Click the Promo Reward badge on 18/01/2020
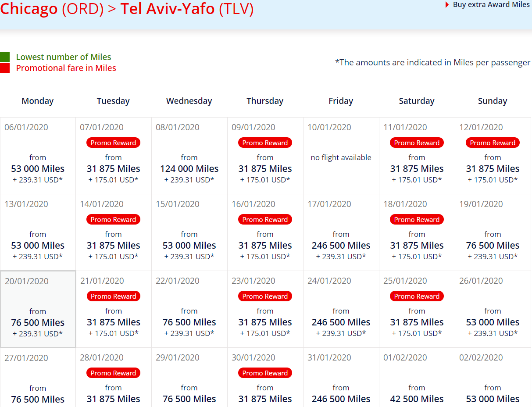 coord(417,219)
